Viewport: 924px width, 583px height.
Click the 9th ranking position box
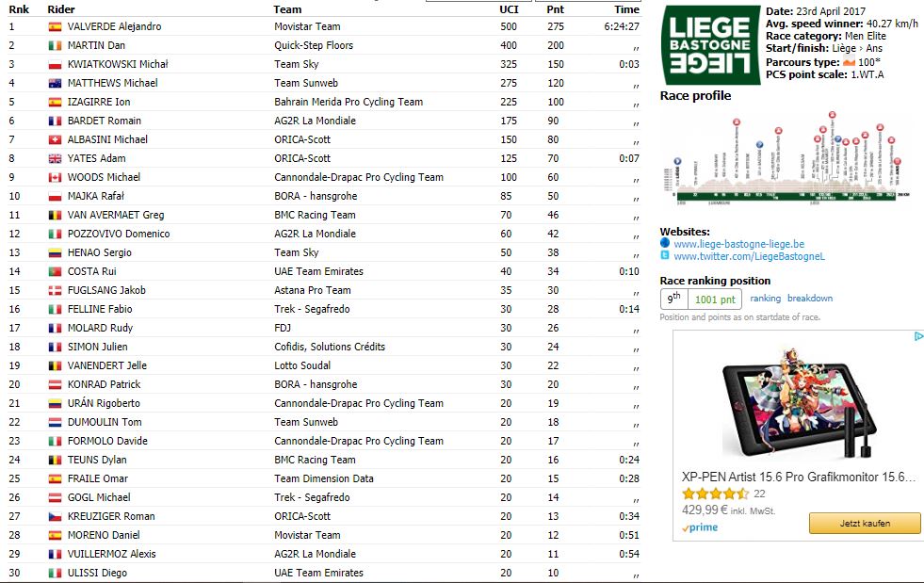click(673, 299)
